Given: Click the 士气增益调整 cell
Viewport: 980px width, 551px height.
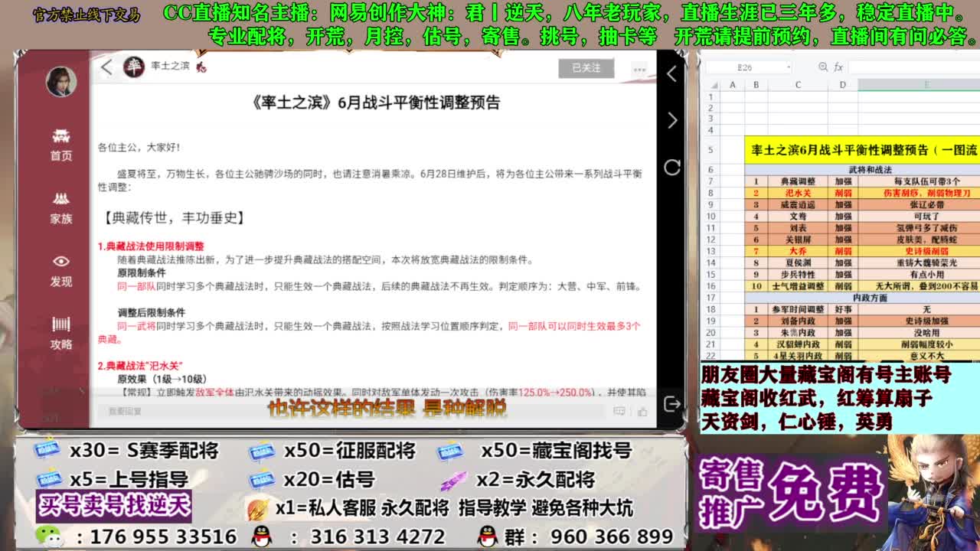Looking at the screenshot, I should click(798, 285).
